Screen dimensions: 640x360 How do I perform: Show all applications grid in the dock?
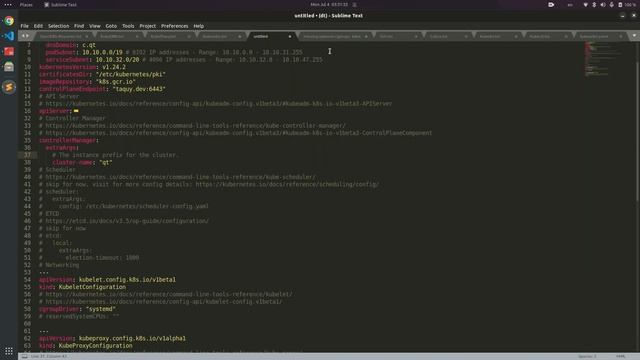pos(9,351)
